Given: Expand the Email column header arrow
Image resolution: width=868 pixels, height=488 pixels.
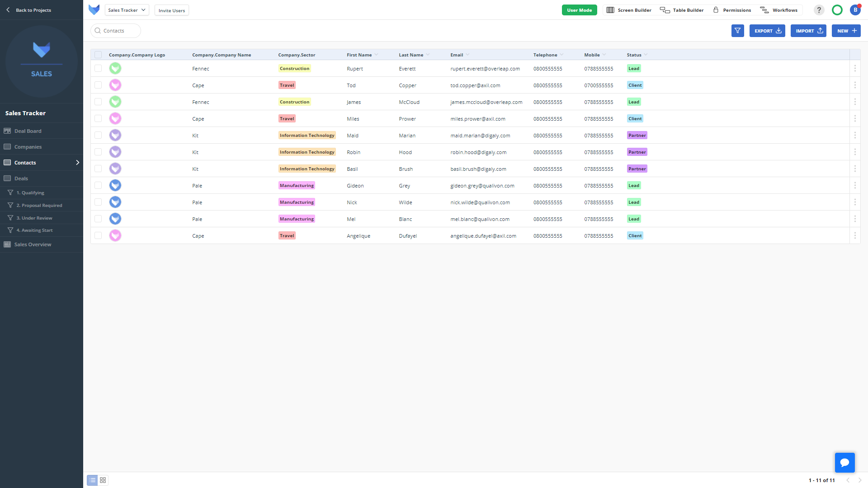Looking at the screenshot, I should tap(467, 55).
